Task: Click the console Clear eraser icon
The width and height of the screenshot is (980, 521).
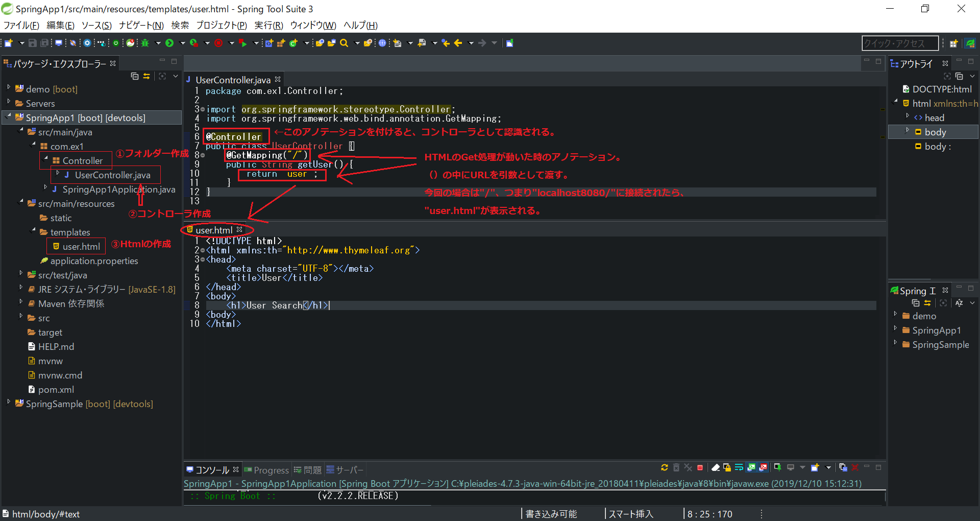Action: pyautogui.click(x=716, y=467)
